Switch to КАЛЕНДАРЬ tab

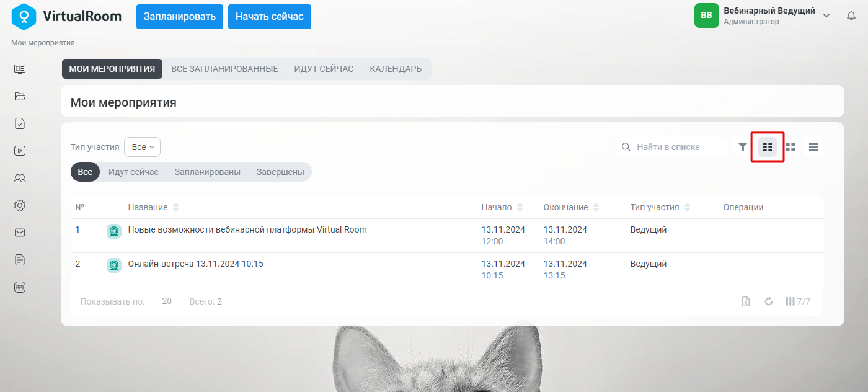[x=396, y=69]
